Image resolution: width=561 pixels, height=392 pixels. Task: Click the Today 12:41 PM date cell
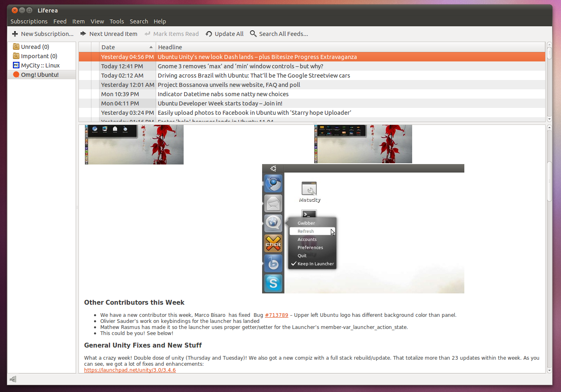(127, 66)
